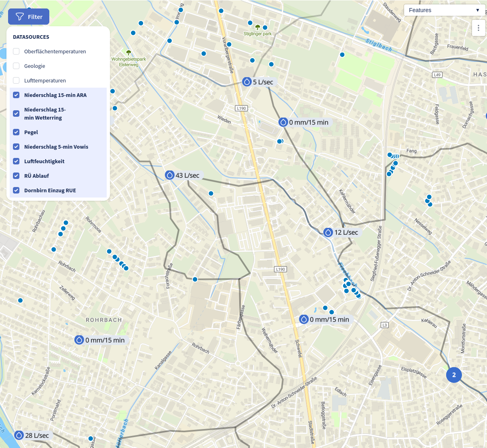Viewport: 487px width, 448px height.
Task: Select 0 mm/15 min marker near Rohrbach
Action: (79, 340)
